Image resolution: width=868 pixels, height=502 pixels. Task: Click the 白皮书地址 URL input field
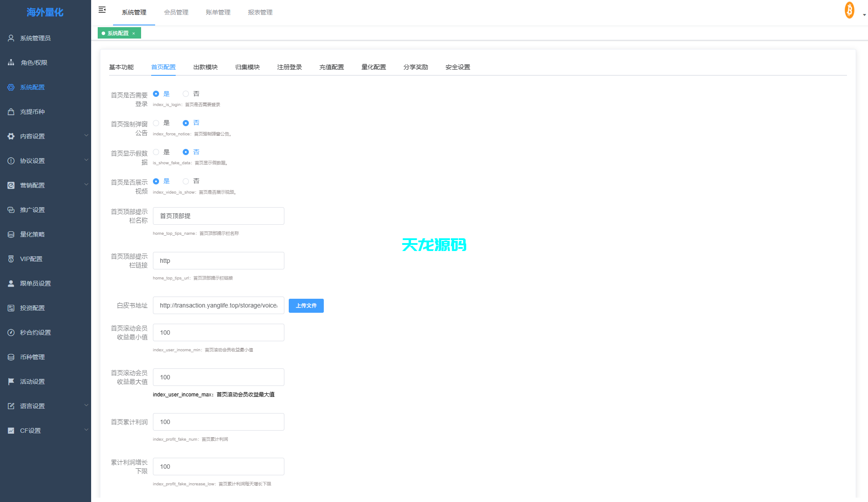[x=218, y=305]
